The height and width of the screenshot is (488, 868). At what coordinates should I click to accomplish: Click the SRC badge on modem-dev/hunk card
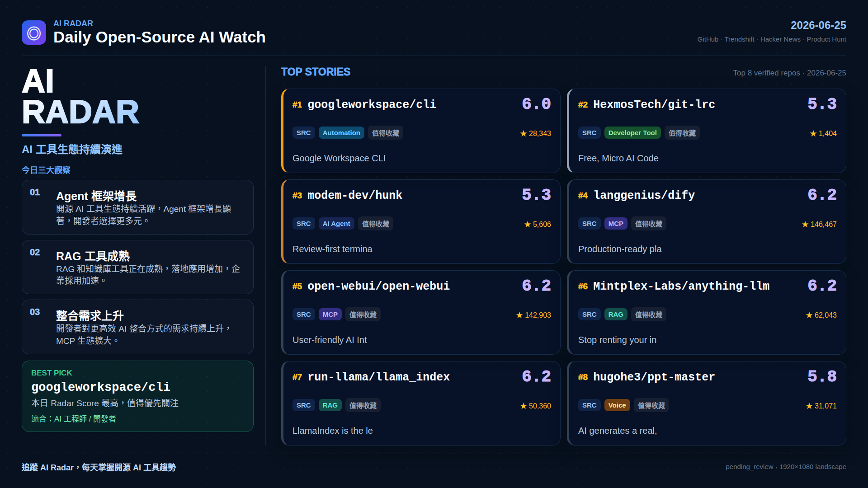(304, 224)
